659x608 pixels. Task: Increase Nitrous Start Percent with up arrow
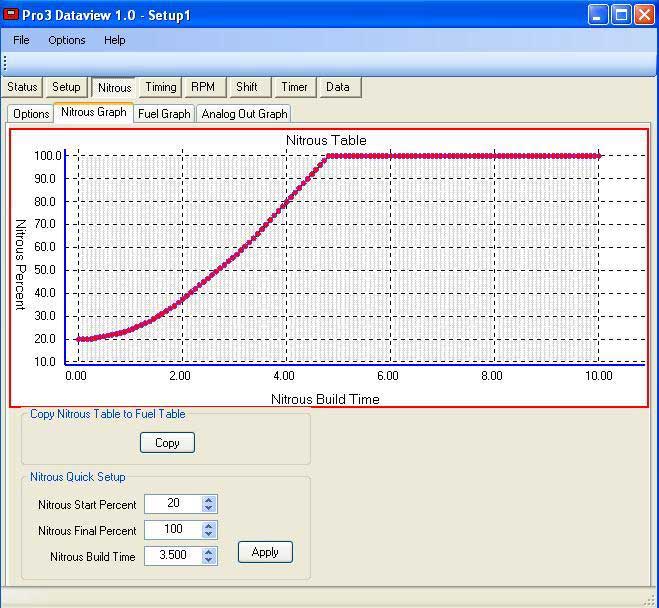pos(209,500)
